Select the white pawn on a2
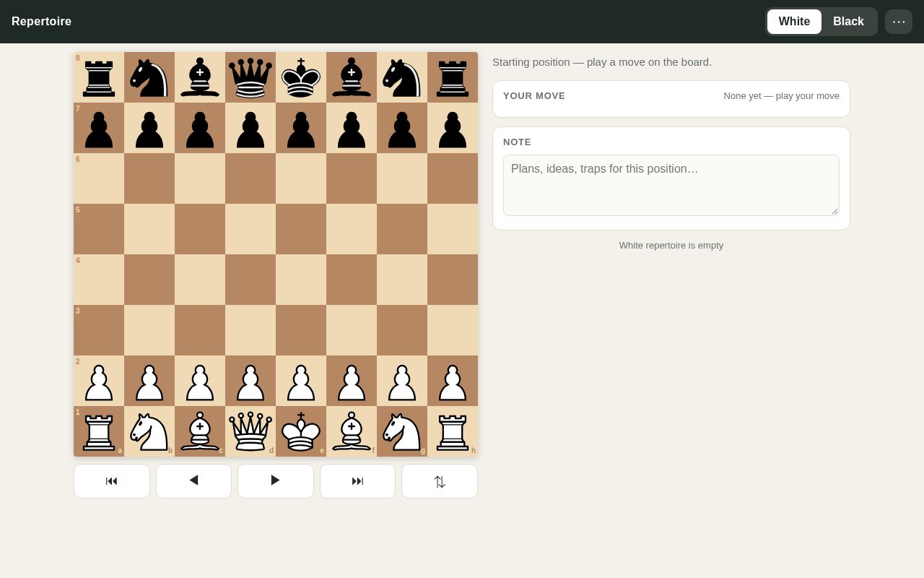This screenshot has width=924, height=578. pos(99,381)
